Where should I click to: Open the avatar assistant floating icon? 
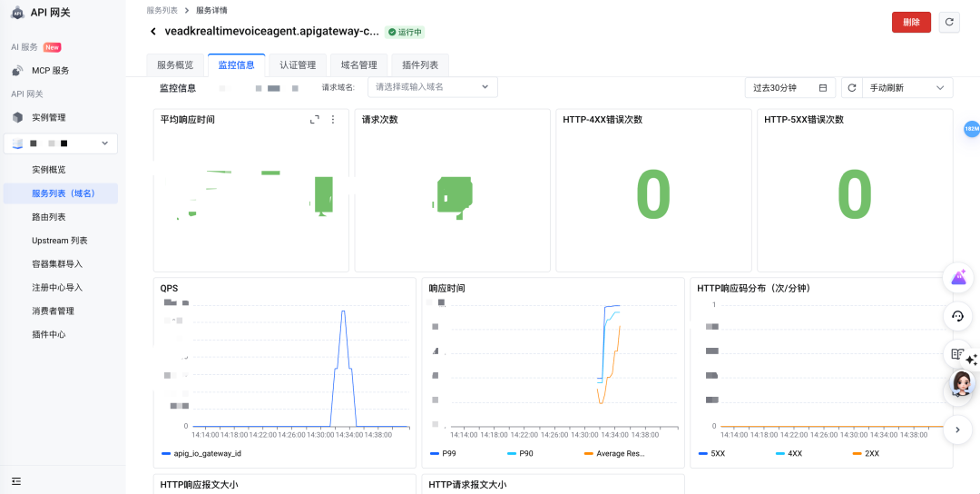(963, 383)
